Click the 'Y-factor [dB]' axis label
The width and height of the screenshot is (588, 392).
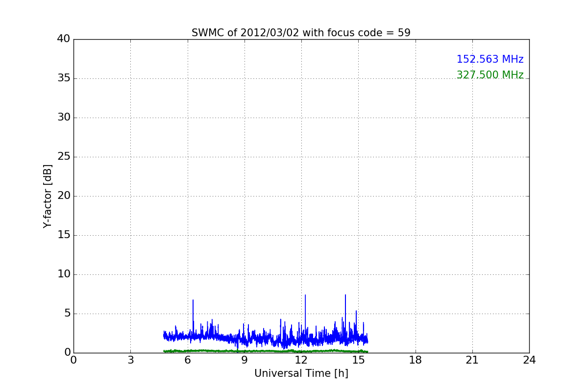(48, 196)
